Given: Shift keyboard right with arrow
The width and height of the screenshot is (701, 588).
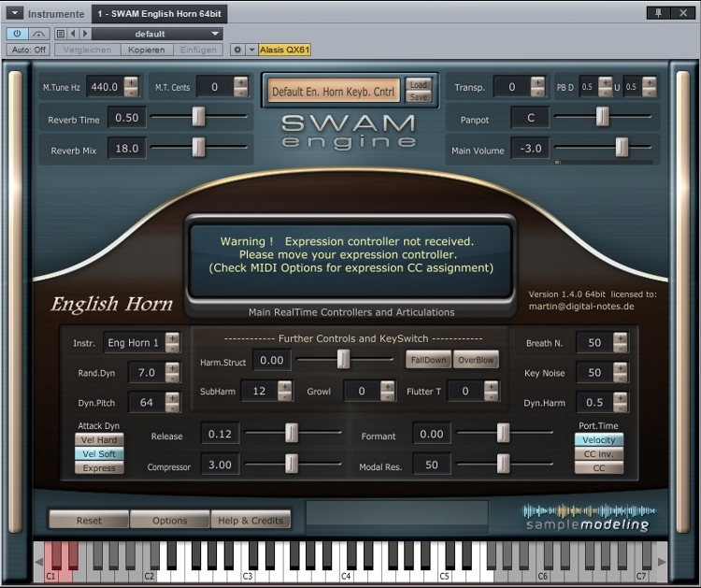Looking at the screenshot, I should (662, 562).
